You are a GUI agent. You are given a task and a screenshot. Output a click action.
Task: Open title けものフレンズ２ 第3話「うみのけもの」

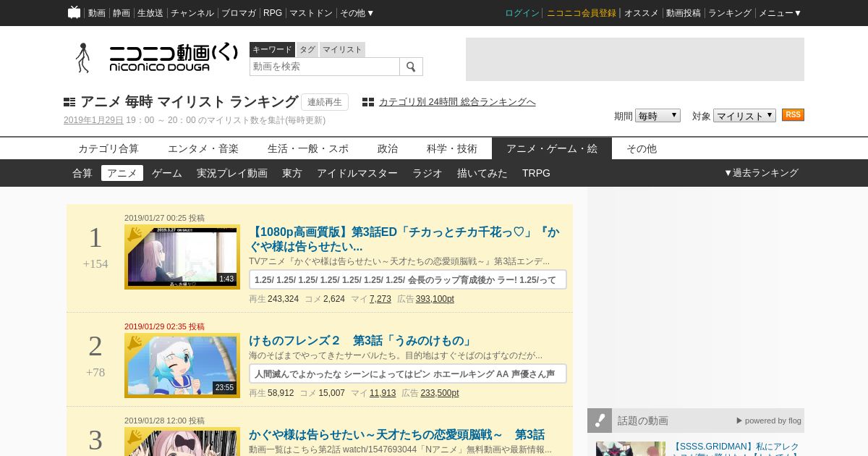pos(362,341)
